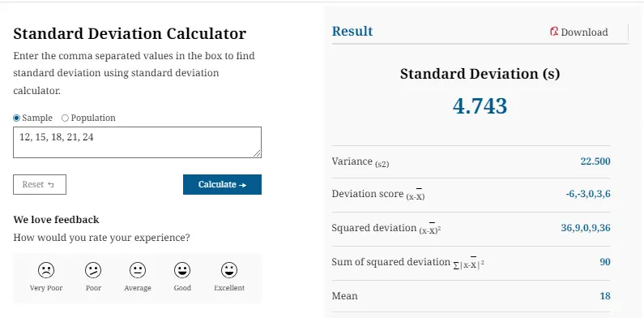Choose the Average neutral face icon
Viewport: 644px width, 318px height.
pyautogui.click(x=138, y=270)
